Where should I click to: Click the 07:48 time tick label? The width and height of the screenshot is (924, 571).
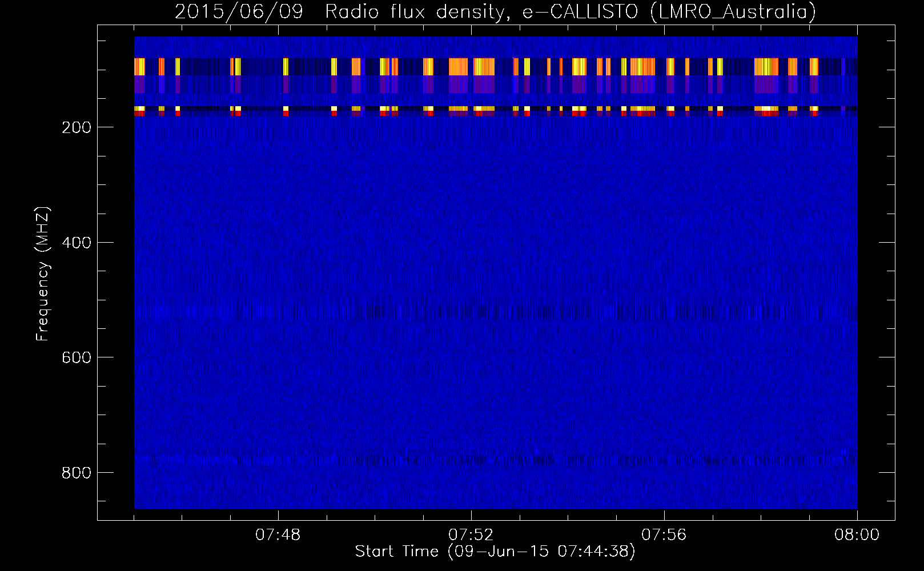278,535
